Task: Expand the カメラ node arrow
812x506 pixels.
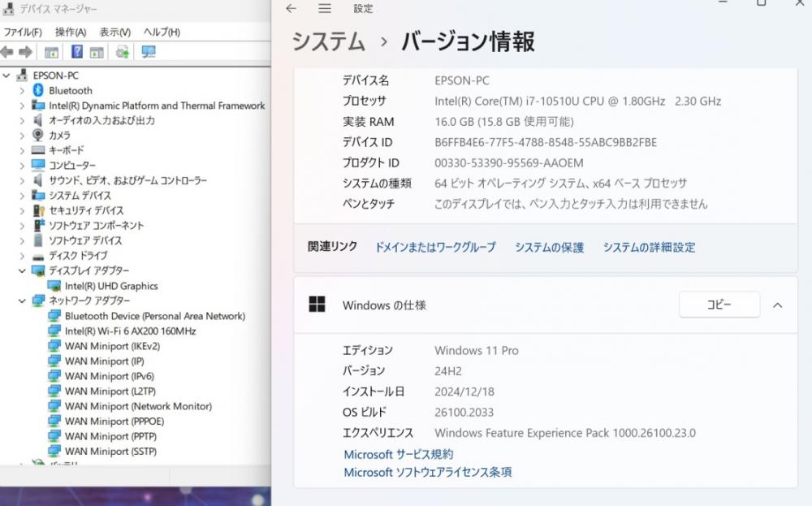Action: [x=22, y=136]
